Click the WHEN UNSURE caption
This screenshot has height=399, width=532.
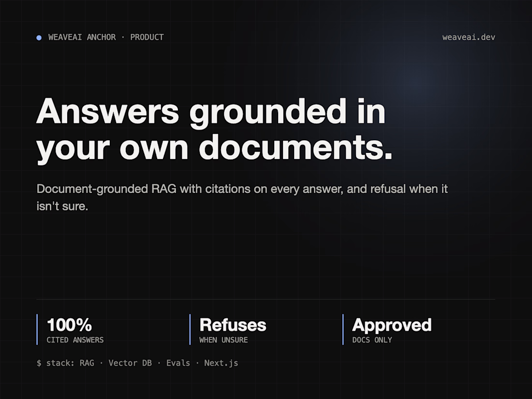coord(223,340)
